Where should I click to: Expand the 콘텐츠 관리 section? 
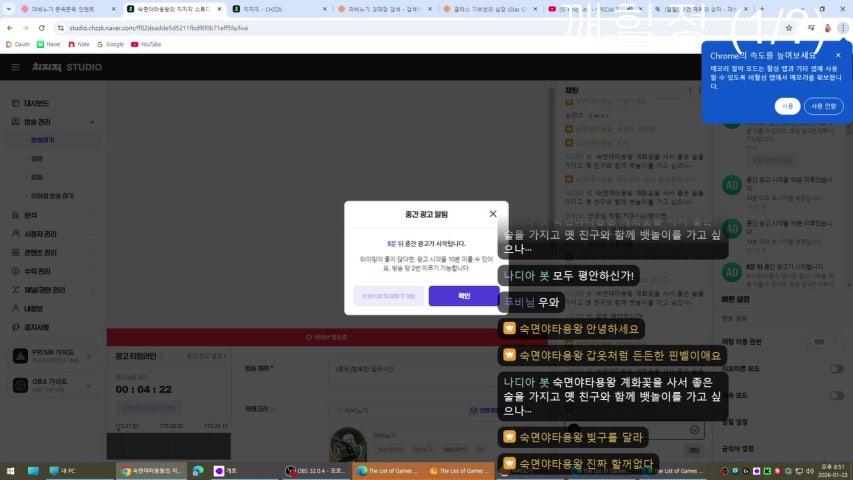tap(53, 253)
